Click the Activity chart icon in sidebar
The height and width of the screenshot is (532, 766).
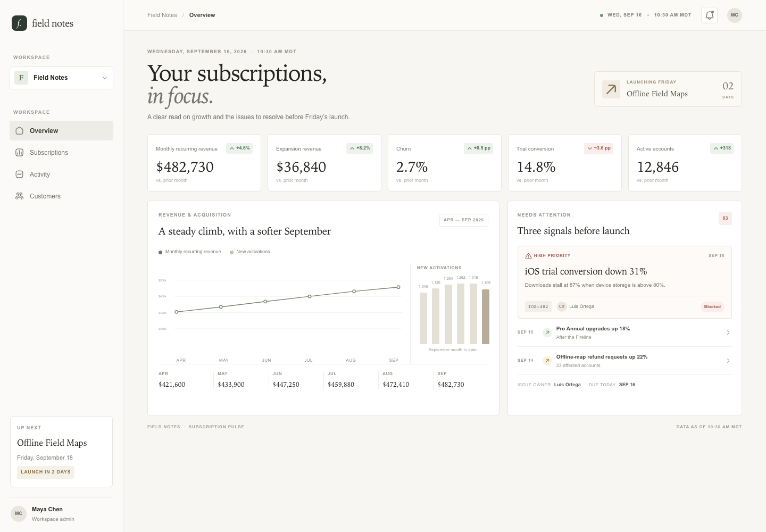20,174
